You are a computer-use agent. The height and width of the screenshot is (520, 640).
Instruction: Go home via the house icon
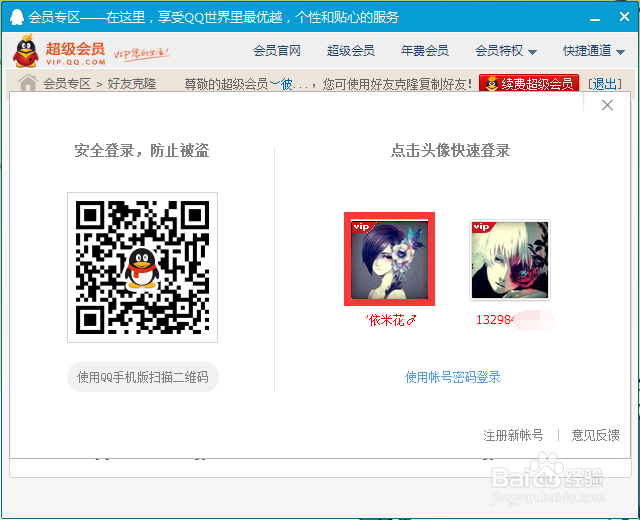28,83
